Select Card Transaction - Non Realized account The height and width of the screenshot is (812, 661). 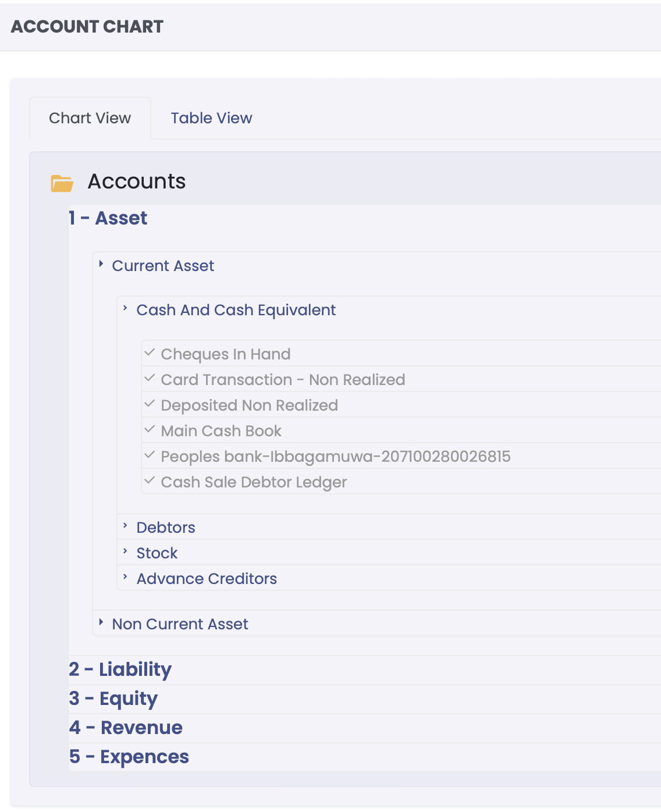[283, 380]
